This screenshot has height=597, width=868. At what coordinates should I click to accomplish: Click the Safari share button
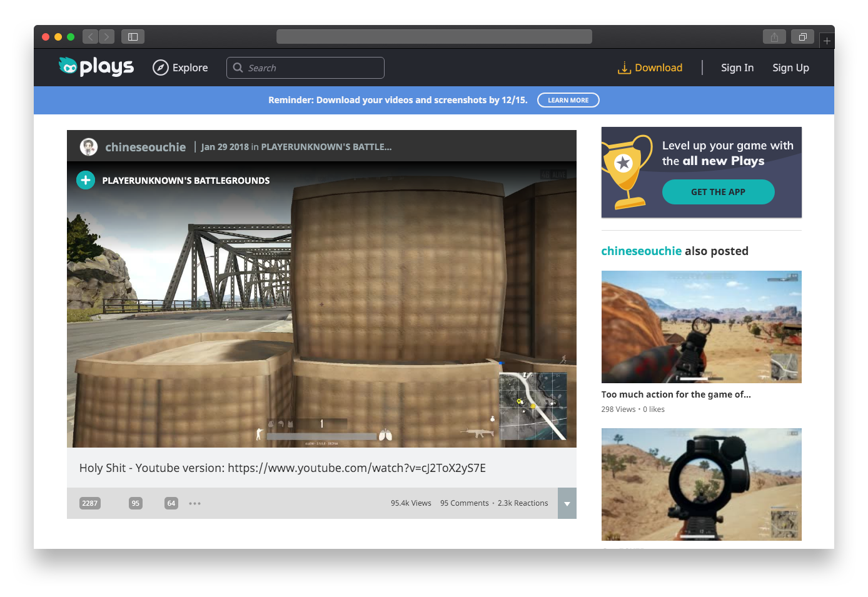pyautogui.click(x=774, y=37)
